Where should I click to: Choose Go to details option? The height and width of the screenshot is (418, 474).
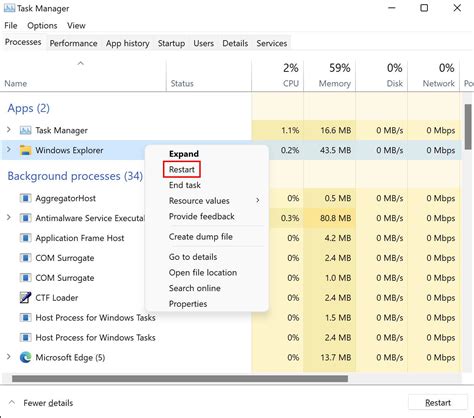(193, 257)
